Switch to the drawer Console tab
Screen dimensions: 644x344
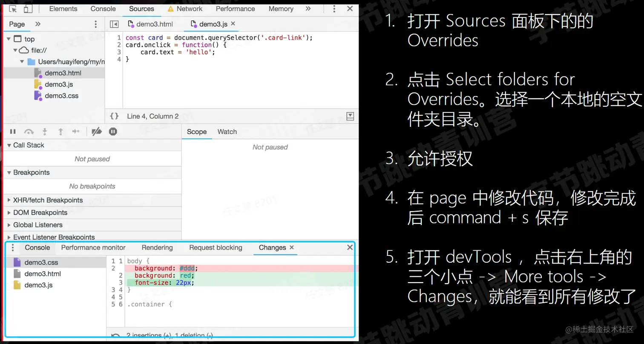pos(37,248)
